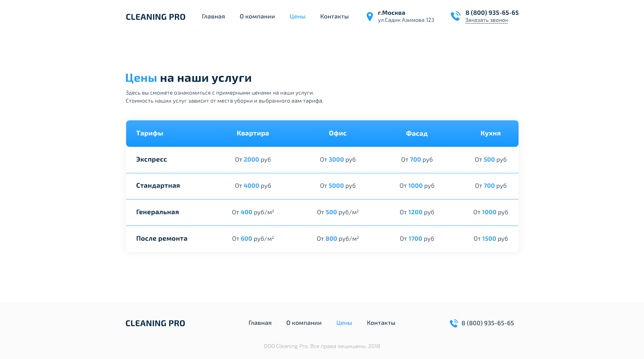Click the От 1700 руб cell
The height and width of the screenshot is (359, 644).
click(417, 239)
